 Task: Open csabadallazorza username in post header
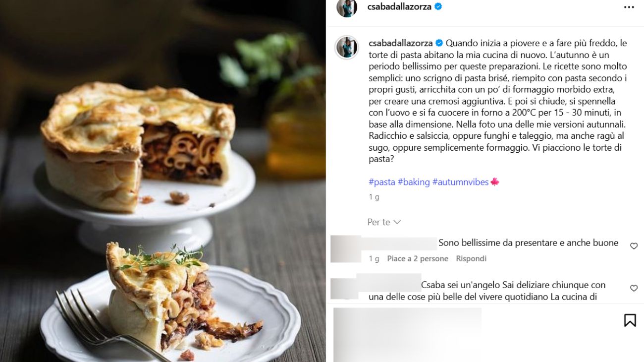400,6
